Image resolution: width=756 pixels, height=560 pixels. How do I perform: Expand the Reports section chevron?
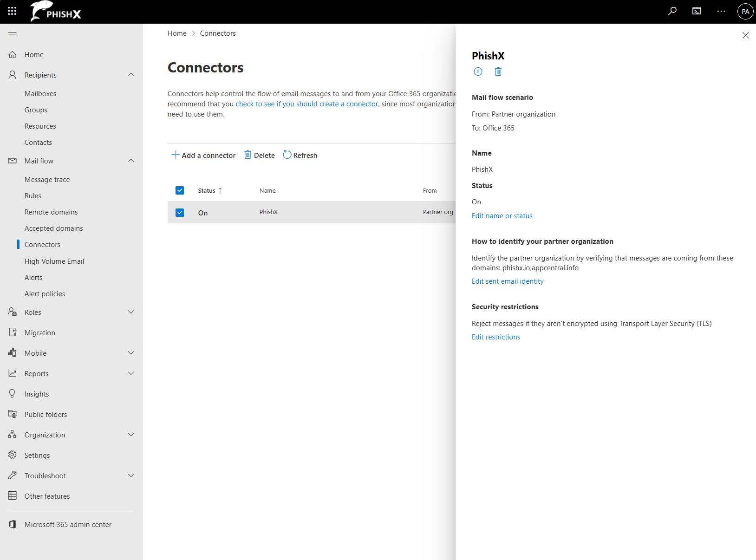coord(131,373)
